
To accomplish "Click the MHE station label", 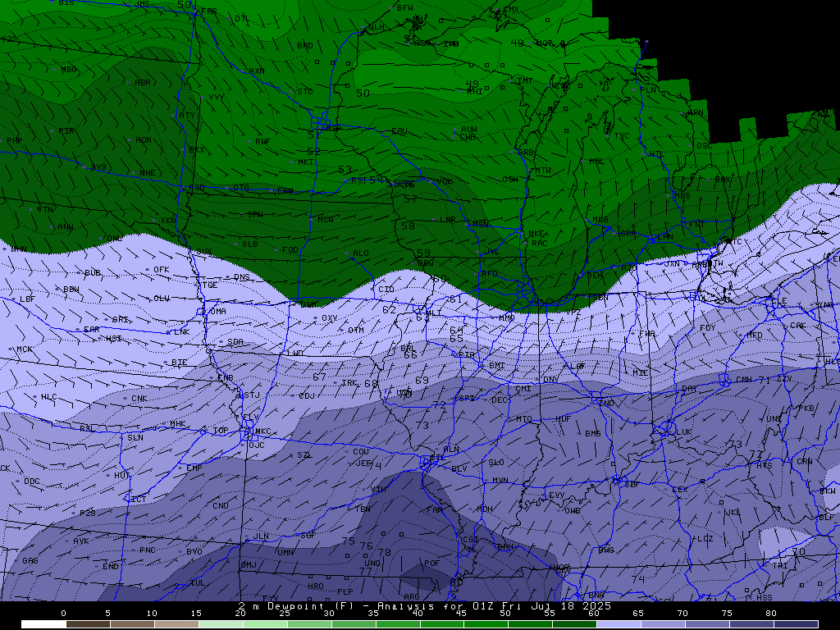I will click(147, 173).
